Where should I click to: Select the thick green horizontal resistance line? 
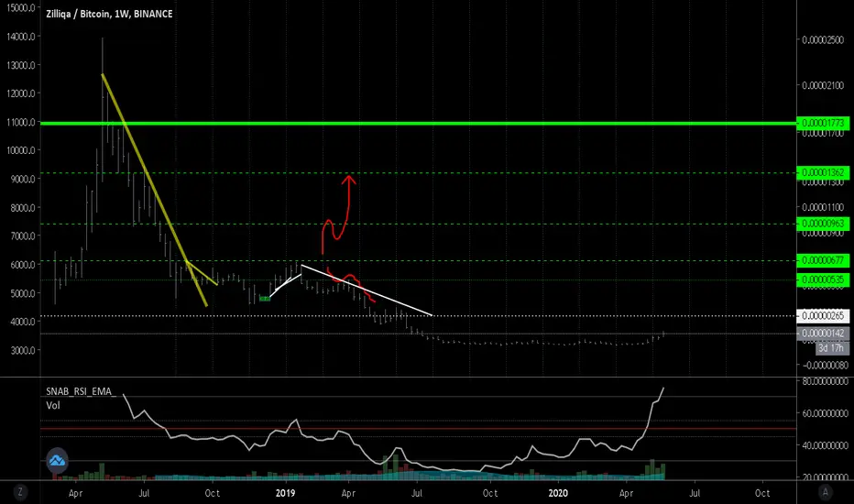(x=418, y=123)
